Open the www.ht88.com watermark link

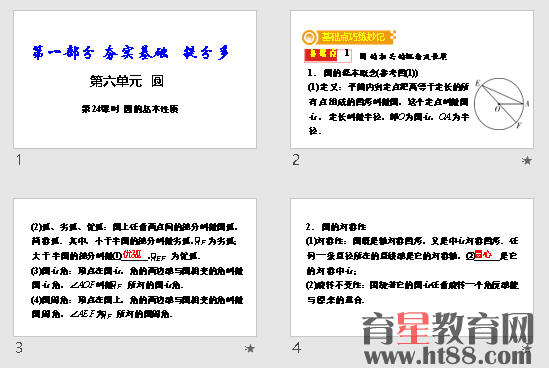point(448,355)
